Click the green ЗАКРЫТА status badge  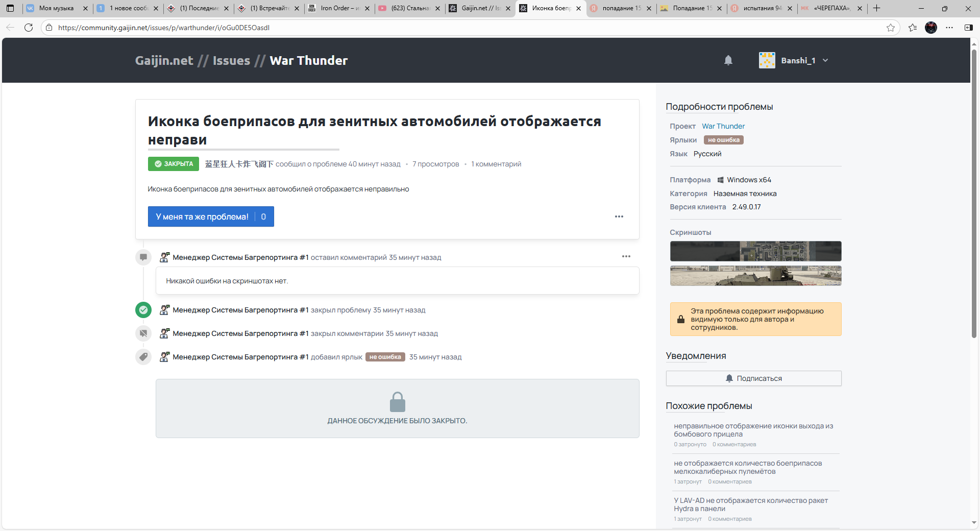point(174,164)
